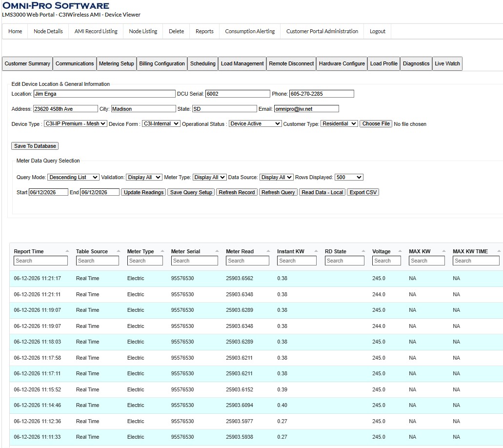Click the Voltage search box
503x448 pixels.
pyautogui.click(x=386, y=261)
